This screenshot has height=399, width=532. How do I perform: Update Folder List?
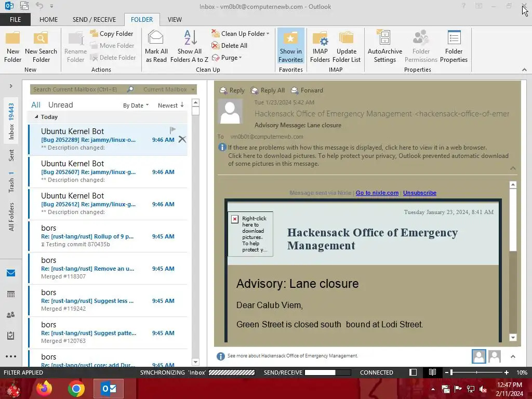pos(347,47)
